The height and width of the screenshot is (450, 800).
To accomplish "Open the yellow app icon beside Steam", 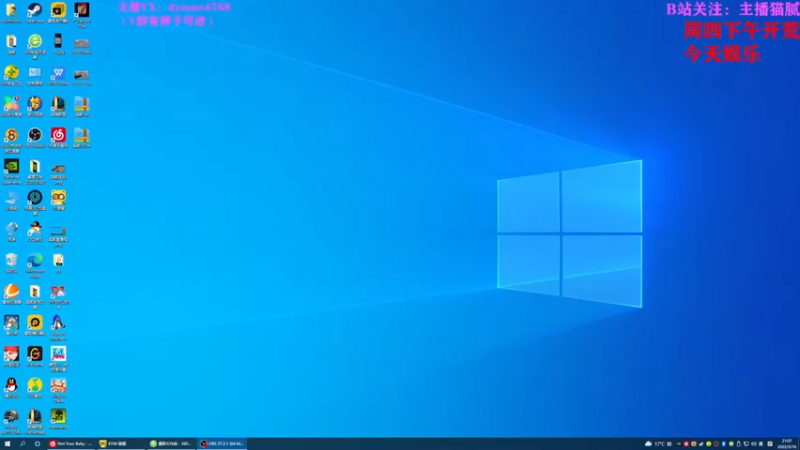I will coord(58,12).
